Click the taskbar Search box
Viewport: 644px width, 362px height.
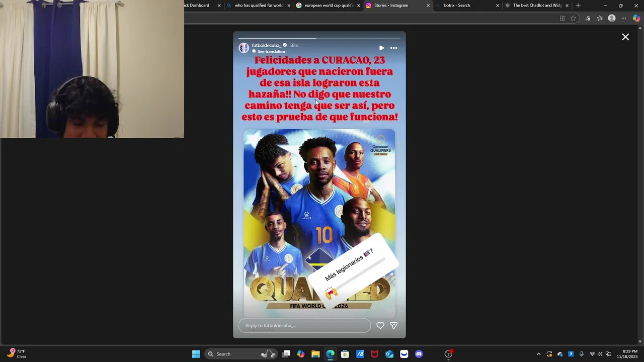point(242,354)
